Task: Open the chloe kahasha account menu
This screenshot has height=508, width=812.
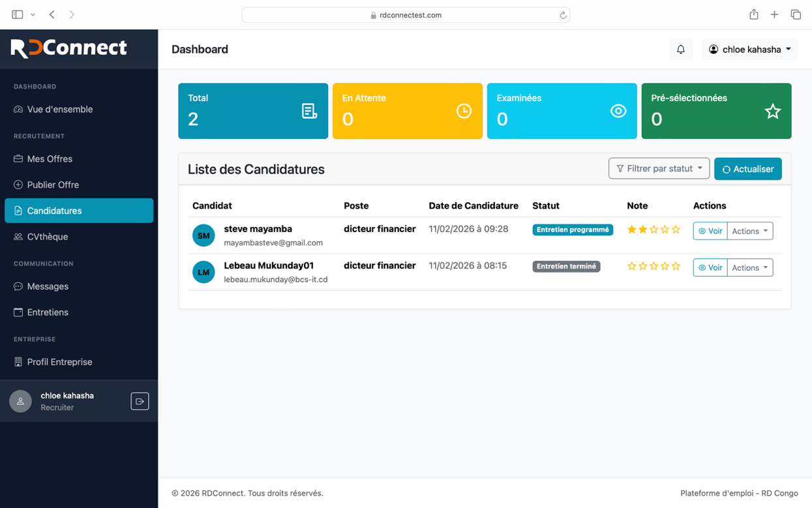Action: coord(749,49)
